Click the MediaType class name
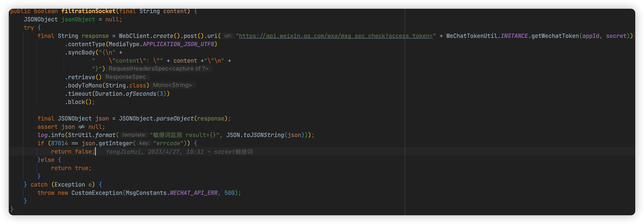The width and height of the screenshot is (644, 224). tap(124, 44)
